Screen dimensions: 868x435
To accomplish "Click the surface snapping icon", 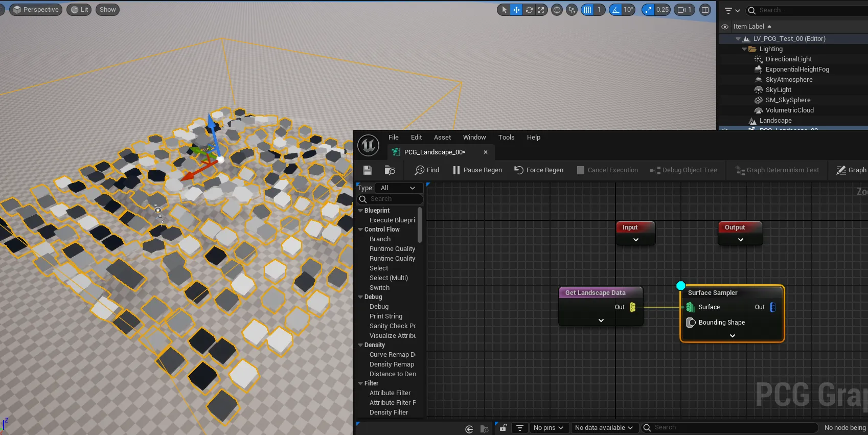I will (572, 10).
